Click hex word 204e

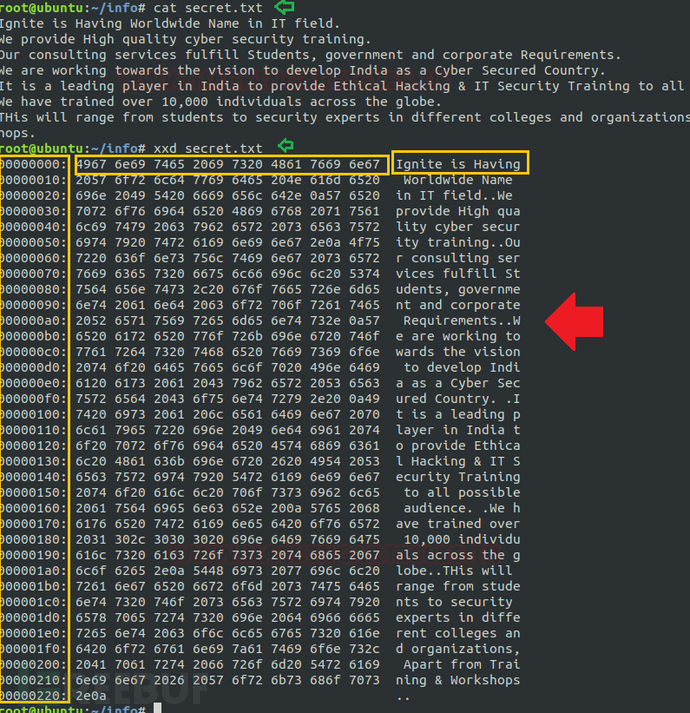[286, 180]
